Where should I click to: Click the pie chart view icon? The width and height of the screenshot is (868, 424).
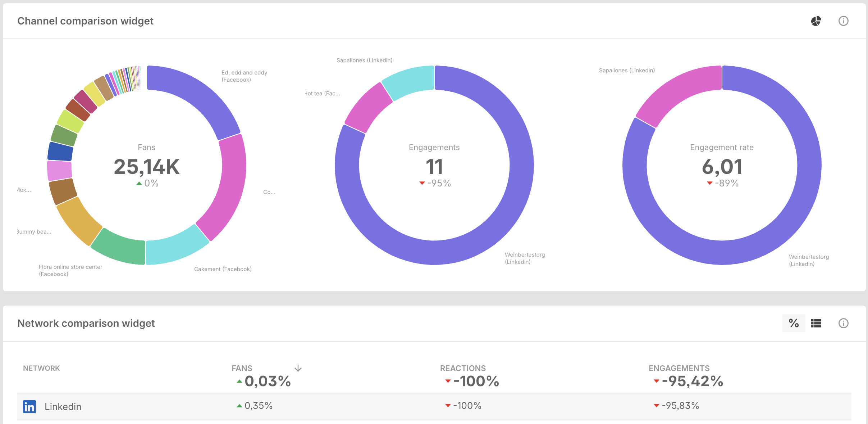816,21
